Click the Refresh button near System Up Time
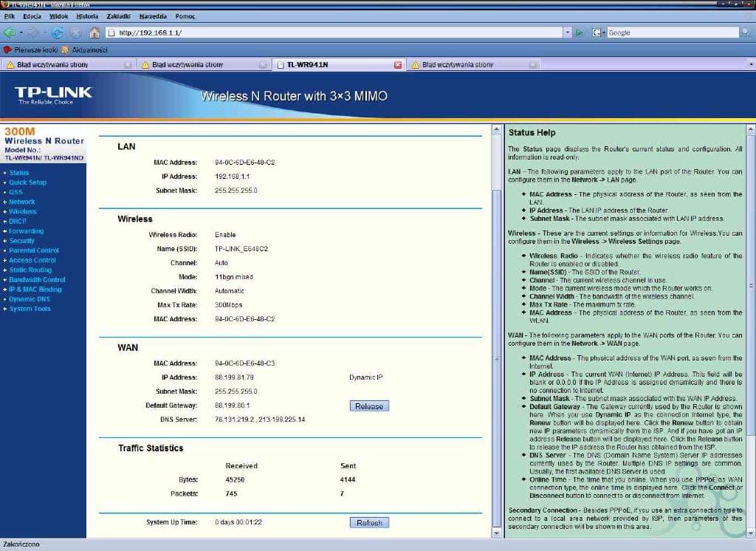The image size is (756, 551). tap(369, 523)
